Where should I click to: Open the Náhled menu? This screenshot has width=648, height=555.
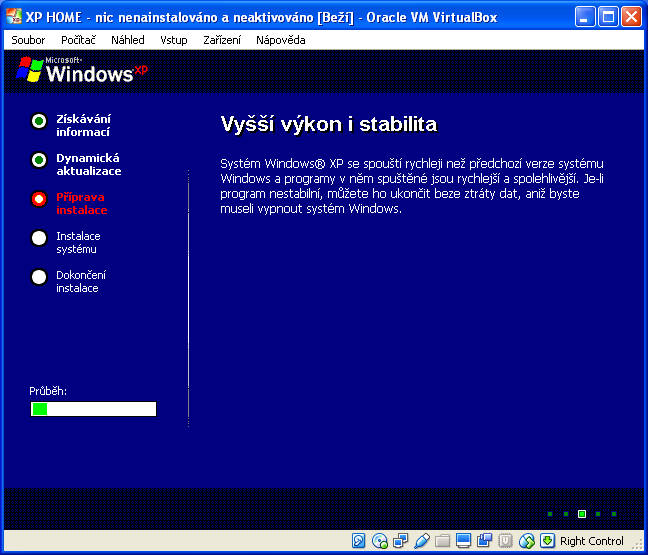[128, 40]
